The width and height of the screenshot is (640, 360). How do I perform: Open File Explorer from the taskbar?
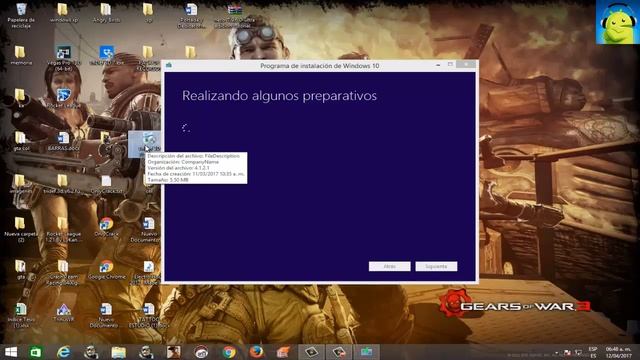tap(118, 352)
